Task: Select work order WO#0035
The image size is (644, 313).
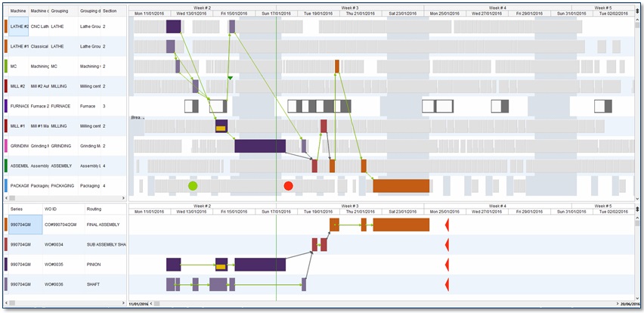Action: 63,264
